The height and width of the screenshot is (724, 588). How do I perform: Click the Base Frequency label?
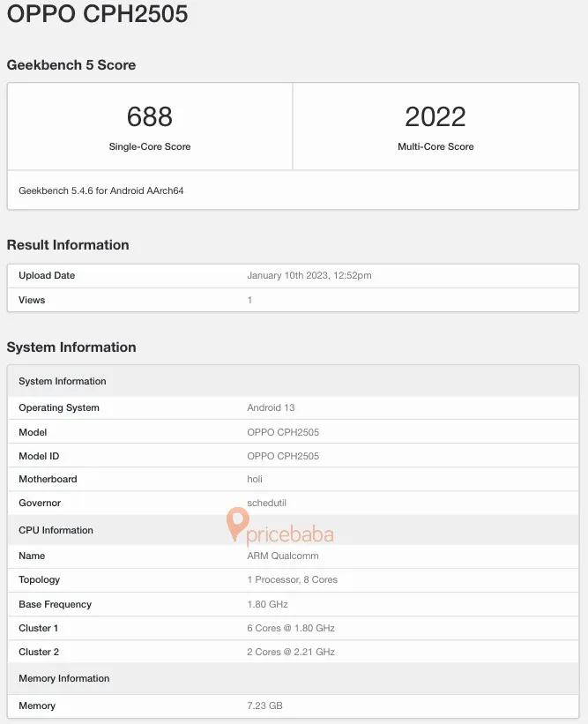(55, 604)
